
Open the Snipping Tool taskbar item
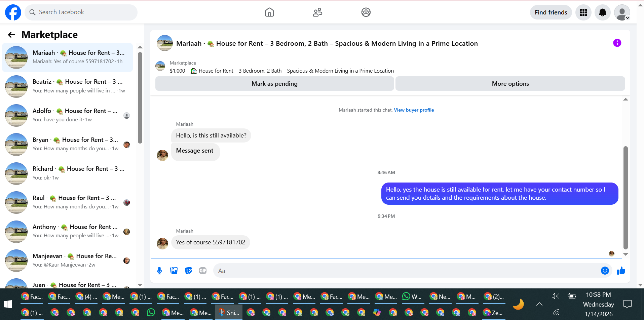[229, 313]
